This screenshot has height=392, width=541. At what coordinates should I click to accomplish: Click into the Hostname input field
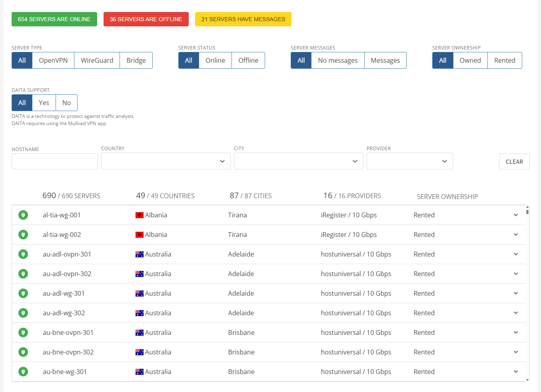55,161
